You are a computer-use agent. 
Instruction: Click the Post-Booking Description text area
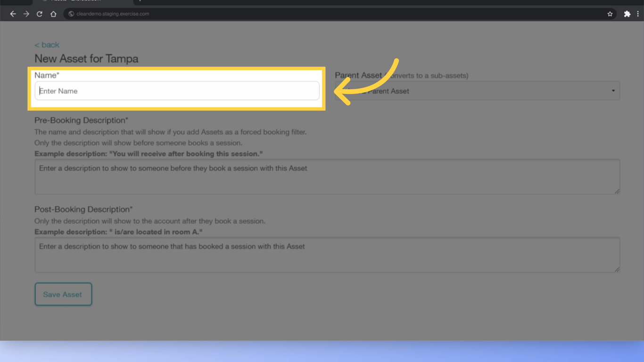pyautogui.click(x=327, y=255)
